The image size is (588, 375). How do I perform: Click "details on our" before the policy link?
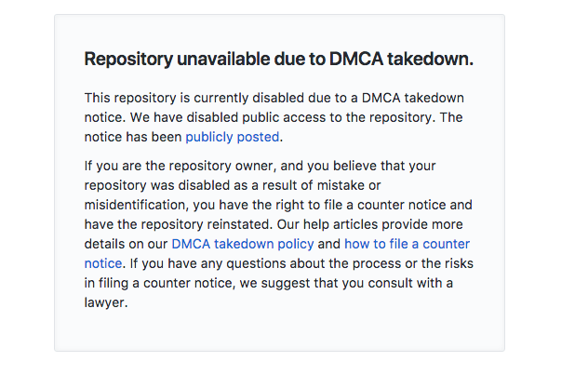[x=126, y=244]
